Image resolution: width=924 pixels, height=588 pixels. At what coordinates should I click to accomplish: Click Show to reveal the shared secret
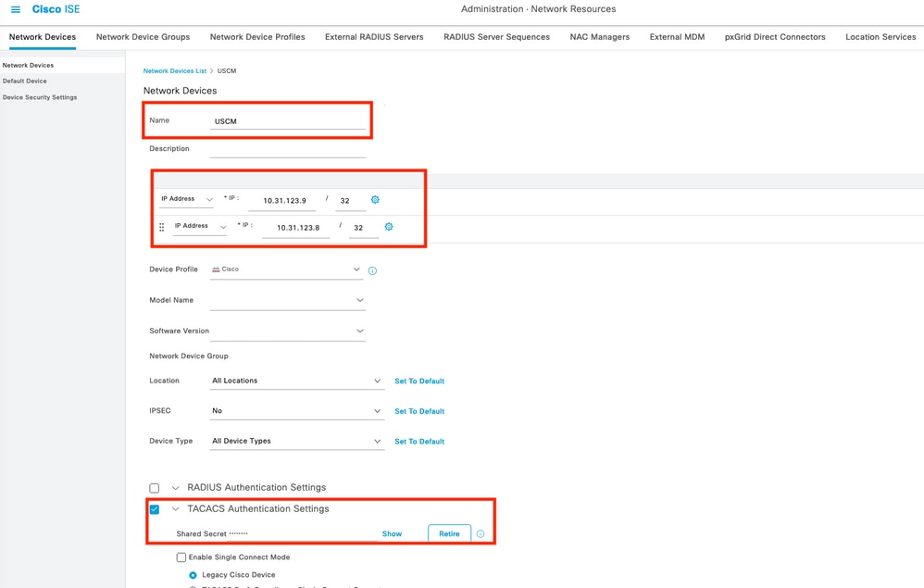(392, 533)
